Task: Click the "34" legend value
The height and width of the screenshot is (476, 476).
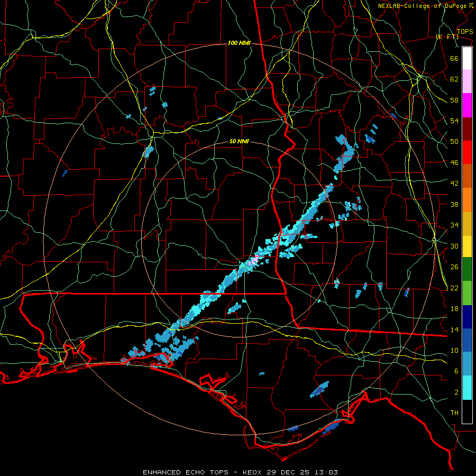Action: click(454, 225)
